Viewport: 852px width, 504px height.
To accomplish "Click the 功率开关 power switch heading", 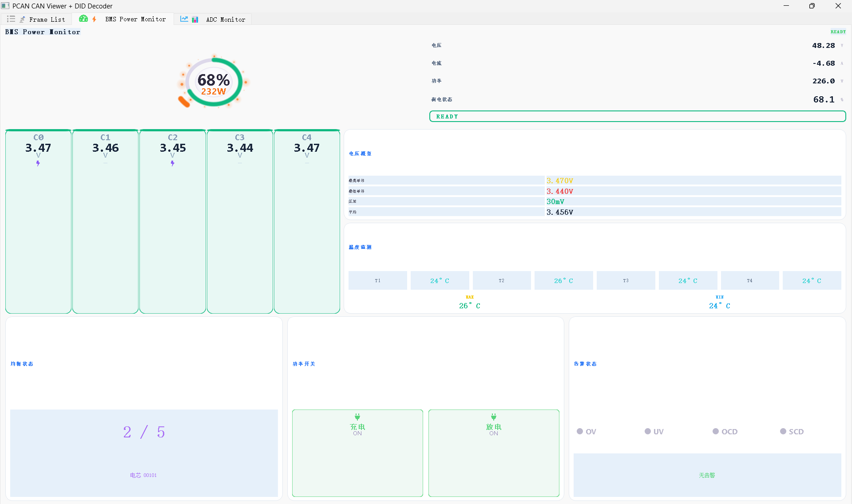I will (304, 364).
